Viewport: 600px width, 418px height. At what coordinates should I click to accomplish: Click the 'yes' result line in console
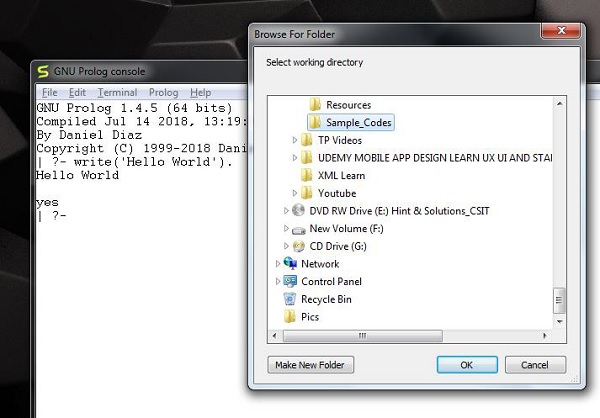[x=47, y=202]
